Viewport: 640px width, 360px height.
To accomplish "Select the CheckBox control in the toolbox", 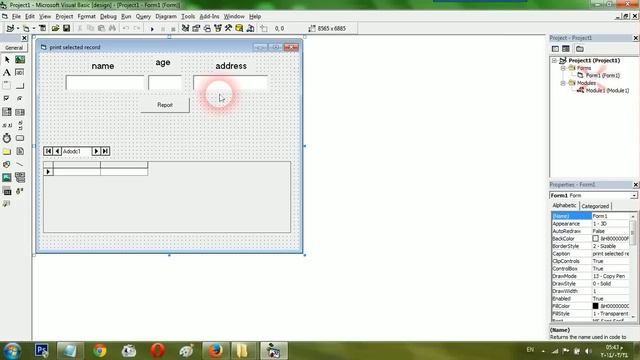I will pos(7,99).
